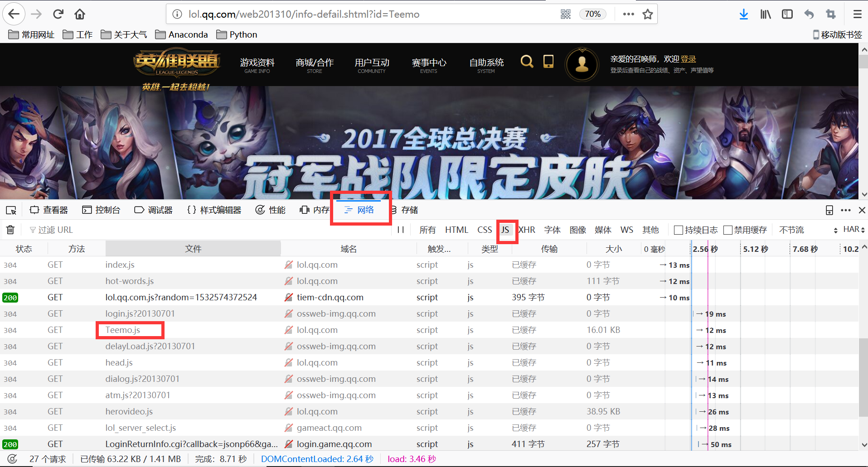The image size is (868, 467).
Task: Activate the element picker in devtools
Action: [11, 210]
